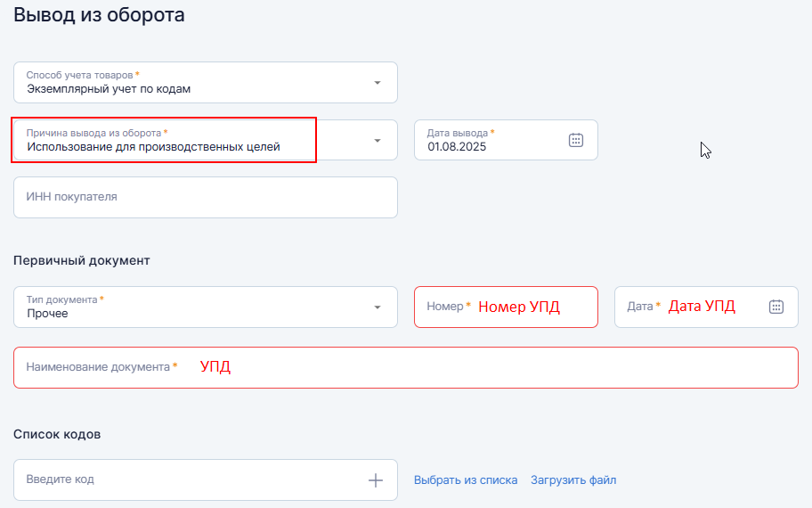This screenshot has height=508, width=812.
Task: Click 'Использование для производственных целей' value
Action: [x=153, y=147]
